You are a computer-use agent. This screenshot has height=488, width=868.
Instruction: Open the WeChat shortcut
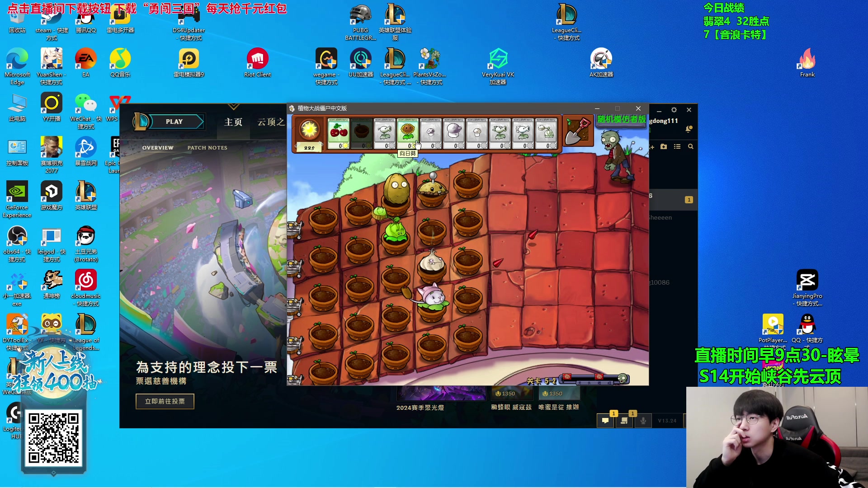point(86,111)
